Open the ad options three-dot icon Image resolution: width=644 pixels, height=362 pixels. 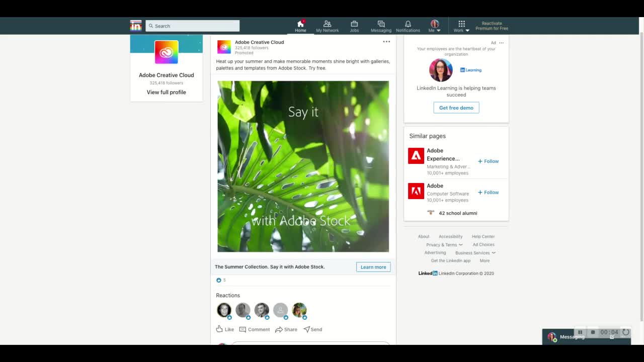(x=501, y=43)
